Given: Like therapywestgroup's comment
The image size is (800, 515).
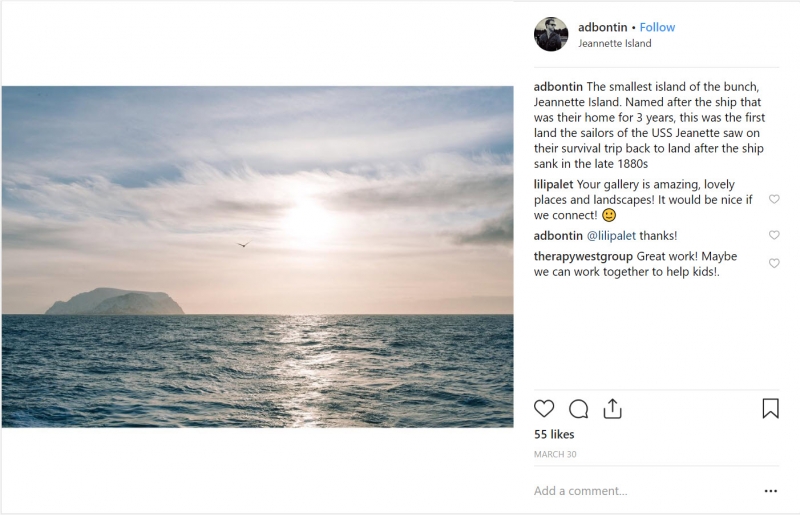Looking at the screenshot, I should [774, 263].
